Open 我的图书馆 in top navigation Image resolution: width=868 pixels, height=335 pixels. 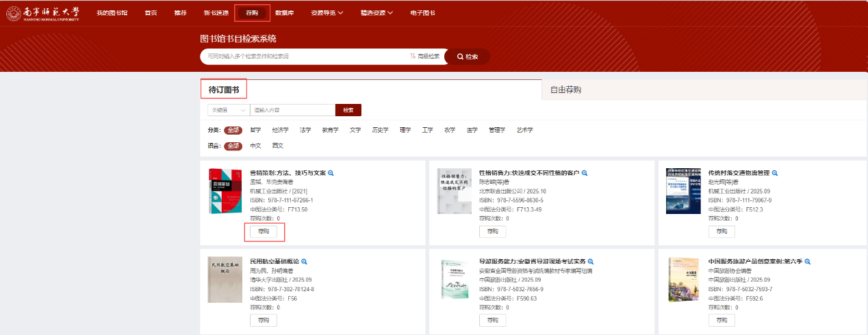112,13
